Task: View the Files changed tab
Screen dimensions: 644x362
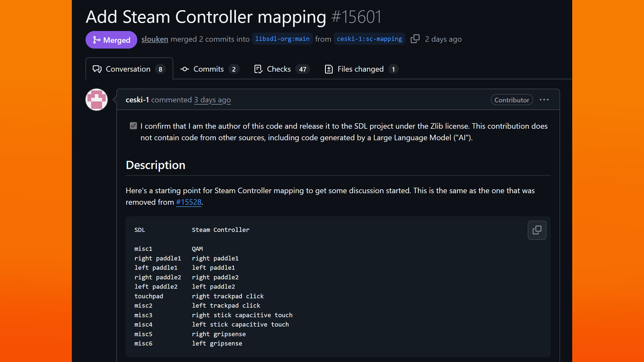Action: (361, 69)
